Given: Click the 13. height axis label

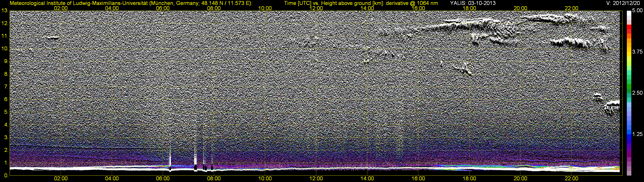Looking at the screenshot, I should point(5,10).
